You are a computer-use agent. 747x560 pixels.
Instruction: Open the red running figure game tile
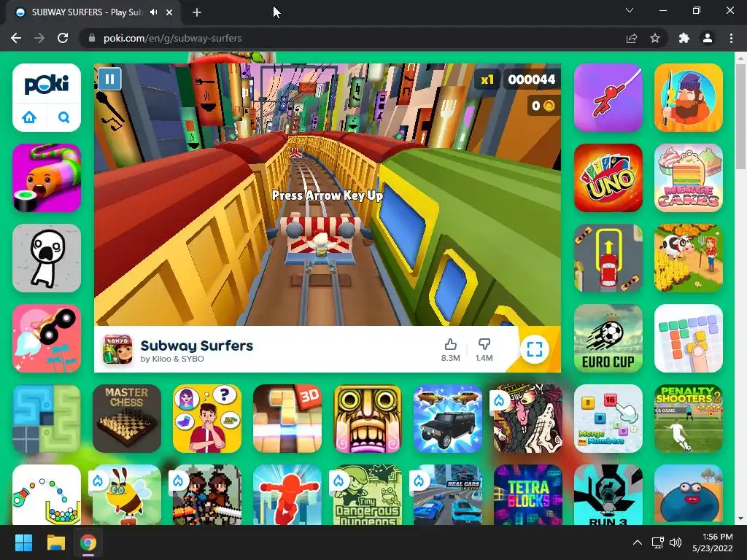(287, 495)
